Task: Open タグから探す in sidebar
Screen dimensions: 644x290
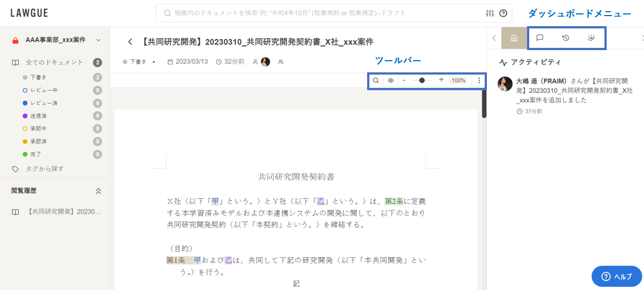Action: pos(45,169)
